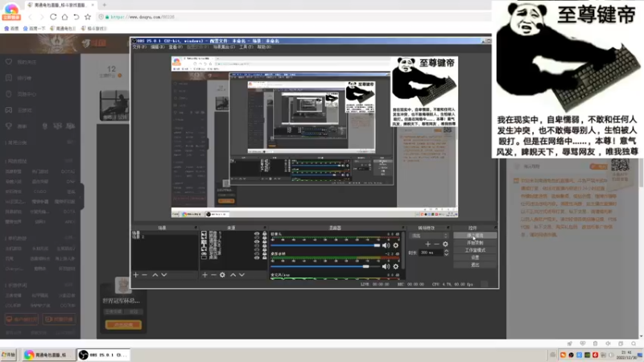The height and width of the screenshot is (362, 644).
Task: Open the browser home page icon
Action: coord(64,17)
